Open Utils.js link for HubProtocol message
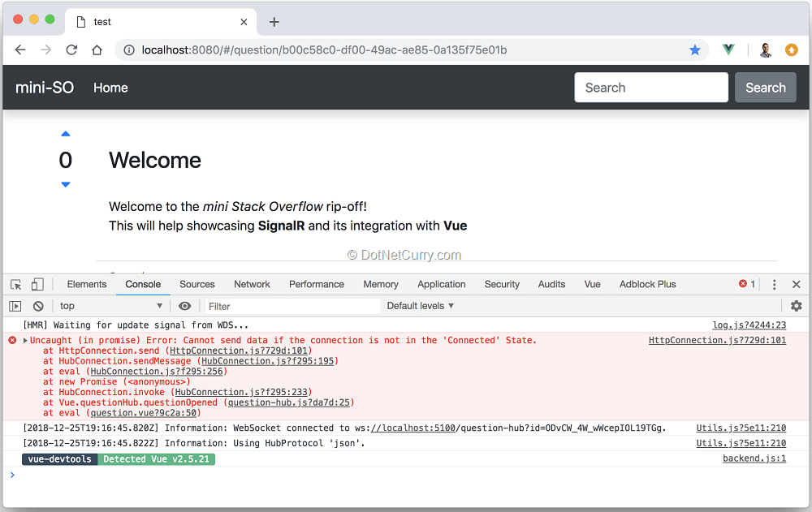This screenshot has width=812, height=512. pyautogui.click(x=741, y=443)
